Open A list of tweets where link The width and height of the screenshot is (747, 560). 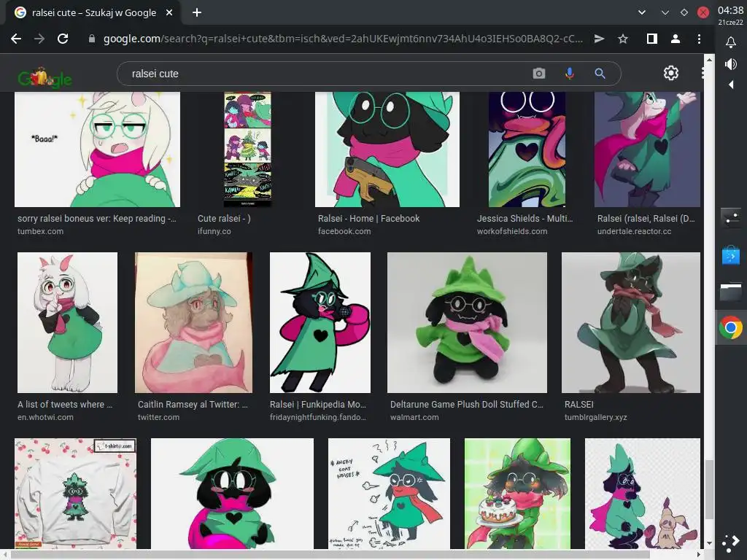click(65, 404)
